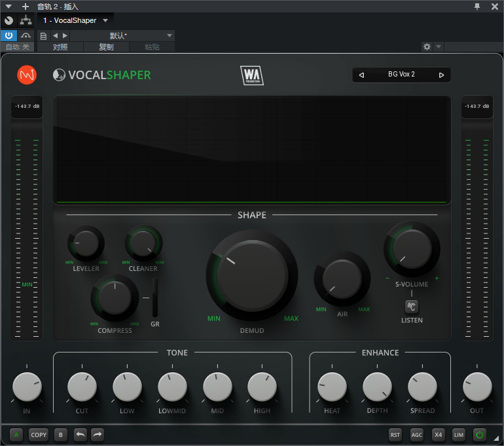Click the COMPRESS knob
Image resolution: width=504 pixels, height=446 pixels.
pos(115,298)
